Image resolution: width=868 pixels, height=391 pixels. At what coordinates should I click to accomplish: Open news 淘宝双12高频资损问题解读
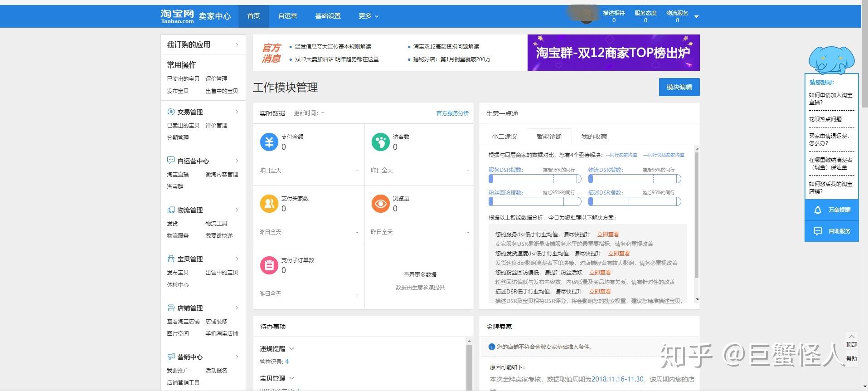446,47
